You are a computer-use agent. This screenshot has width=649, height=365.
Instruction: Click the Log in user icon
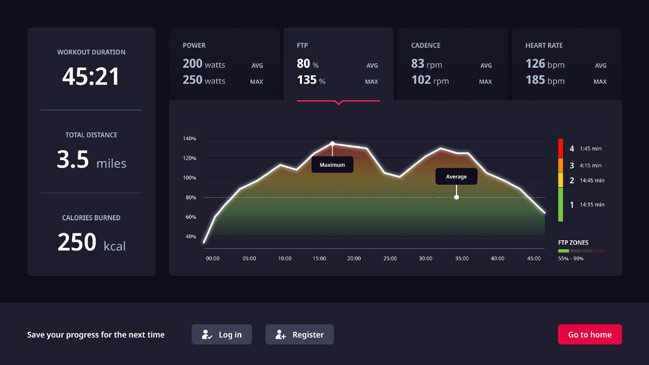207,334
